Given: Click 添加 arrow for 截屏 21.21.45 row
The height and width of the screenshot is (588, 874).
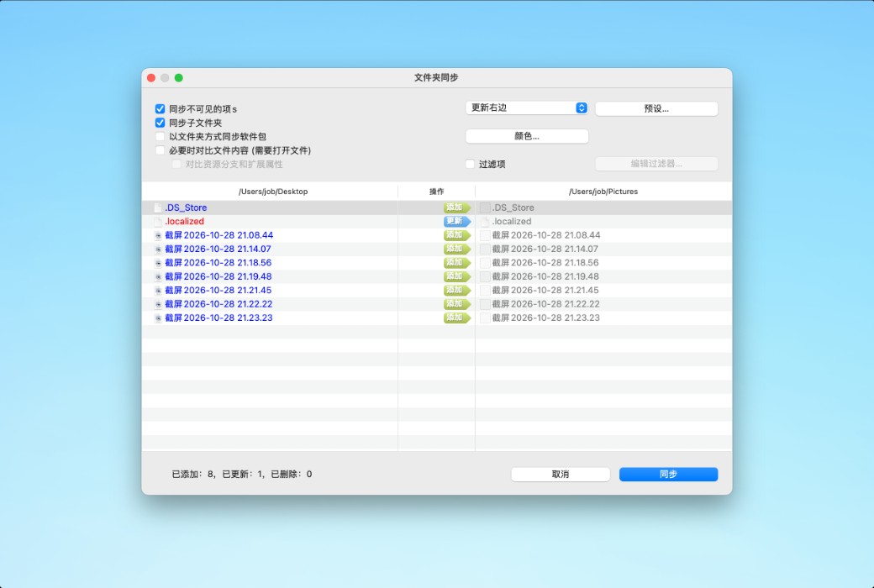Looking at the screenshot, I should click(457, 291).
